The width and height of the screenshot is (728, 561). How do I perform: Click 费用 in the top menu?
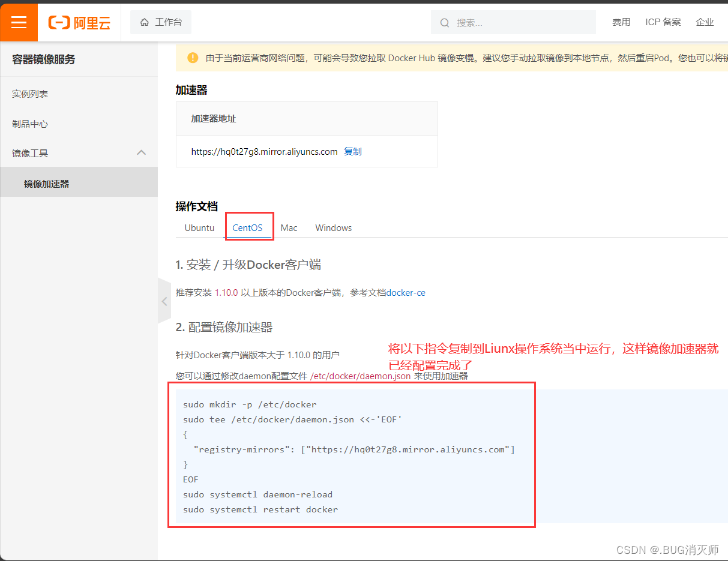pos(622,22)
